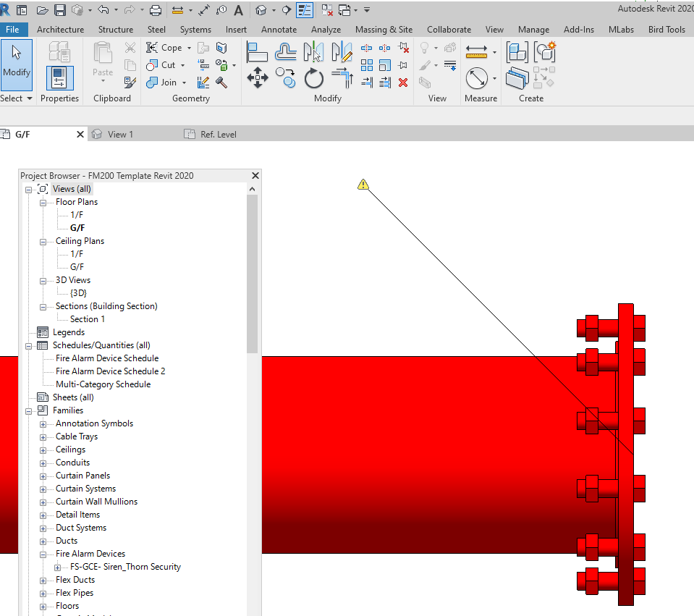Screen dimensions: 694x616
Task: Click the Delete tool's red X
Action: coord(403,82)
